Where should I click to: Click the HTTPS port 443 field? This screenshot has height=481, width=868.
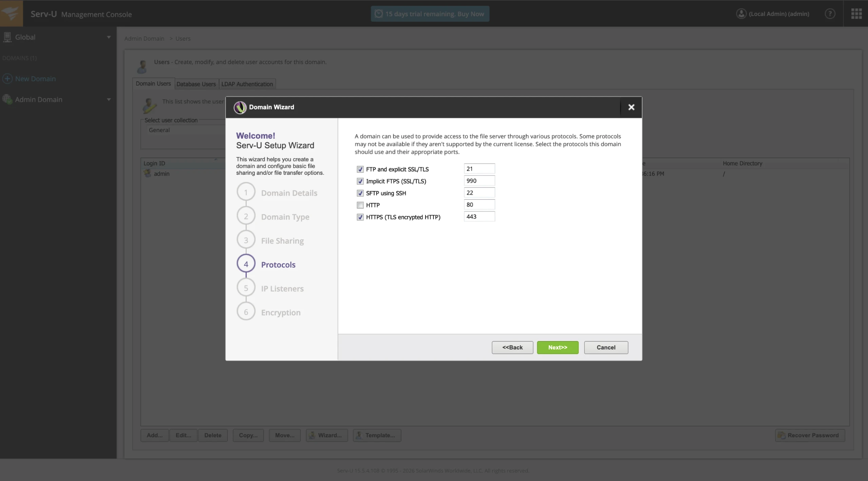pos(479,216)
